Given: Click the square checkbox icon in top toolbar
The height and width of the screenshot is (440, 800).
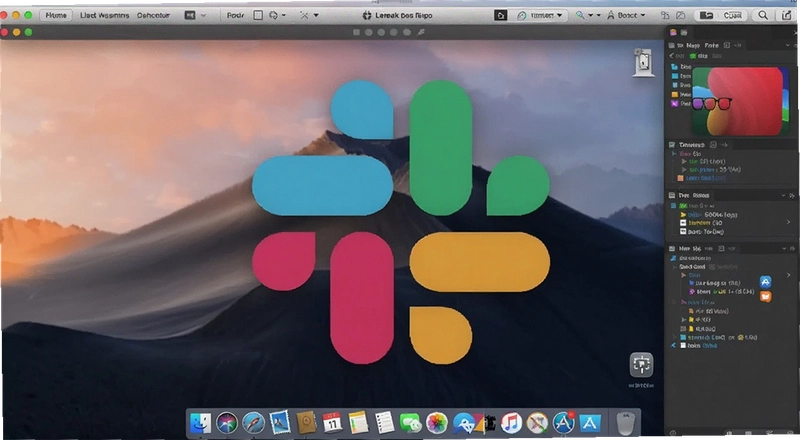Looking at the screenshot, I should 258,15.
